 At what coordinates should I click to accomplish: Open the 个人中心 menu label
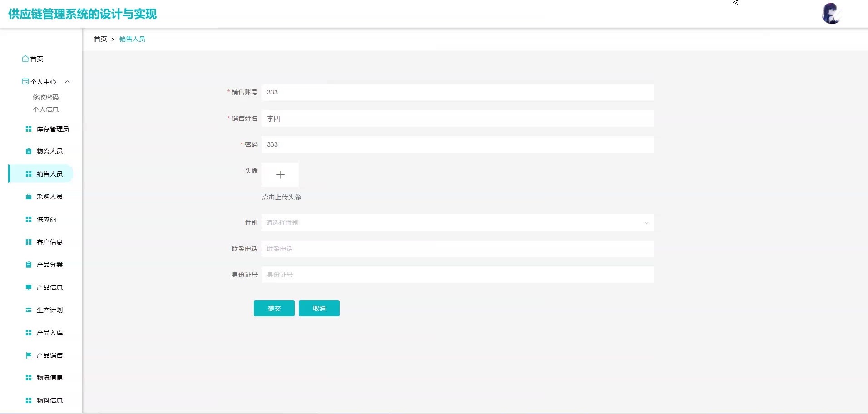click(43, 82)
